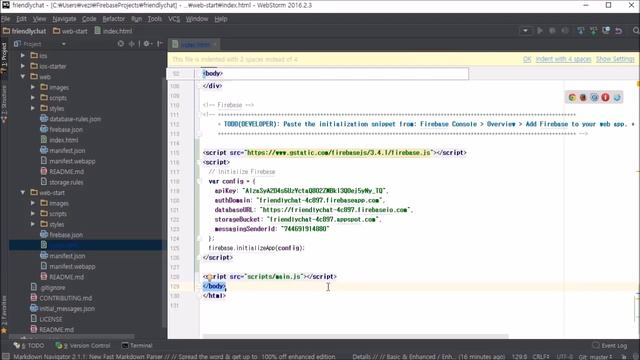This screenshot has width=640, height=360.
Task: Click OK in the indent notification
Action: (x=527, y=59)
